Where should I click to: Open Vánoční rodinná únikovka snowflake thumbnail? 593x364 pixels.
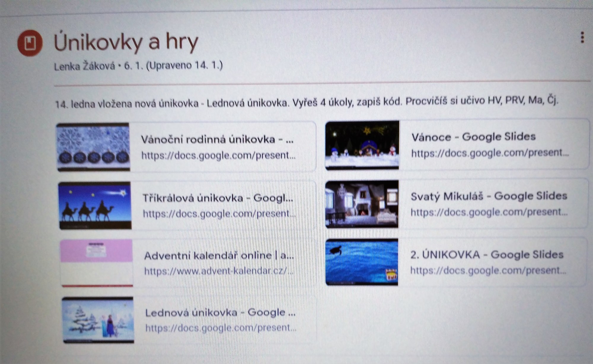[93, 147]
